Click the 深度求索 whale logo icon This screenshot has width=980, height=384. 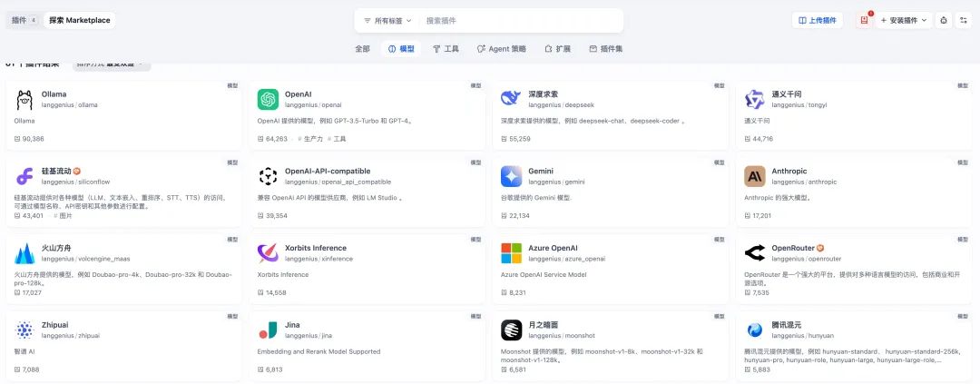pos(511,100)
